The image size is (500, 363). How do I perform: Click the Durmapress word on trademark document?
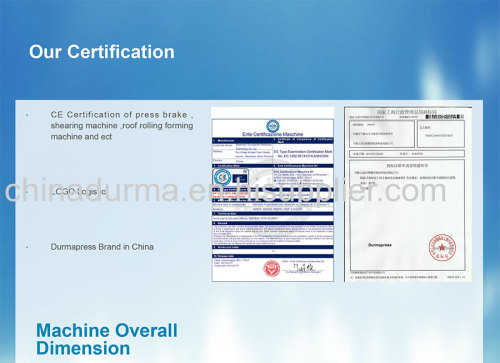[x=380, y=245]
